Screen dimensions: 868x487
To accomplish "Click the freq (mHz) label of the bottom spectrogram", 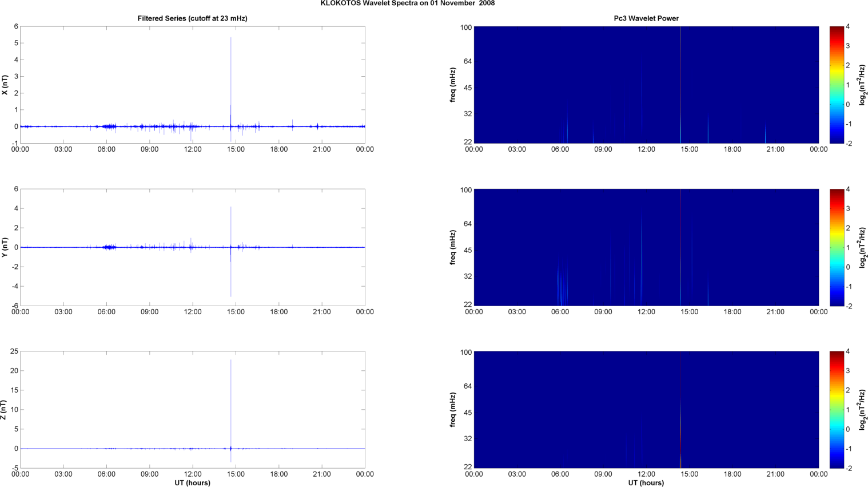I will [453, 410].
